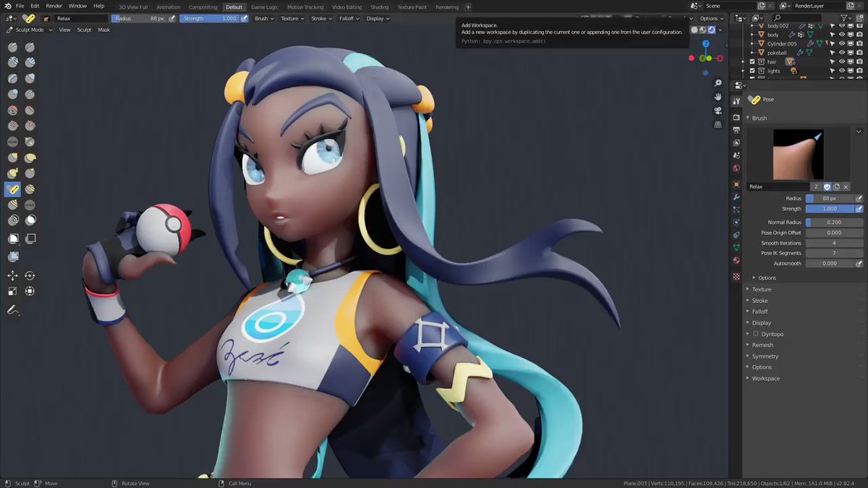Open the Object Data green triangle tab
Image resolution: width=868 pixels, height=488 pixels.
736,248
